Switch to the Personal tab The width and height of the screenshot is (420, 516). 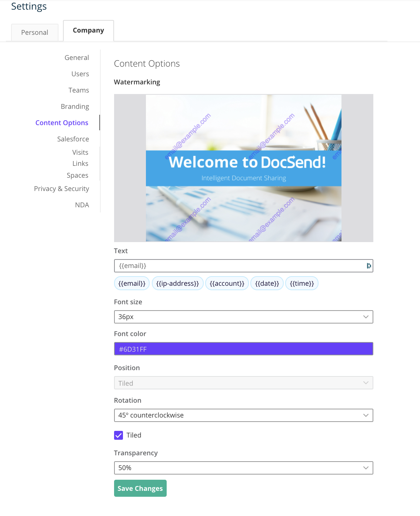35,33
